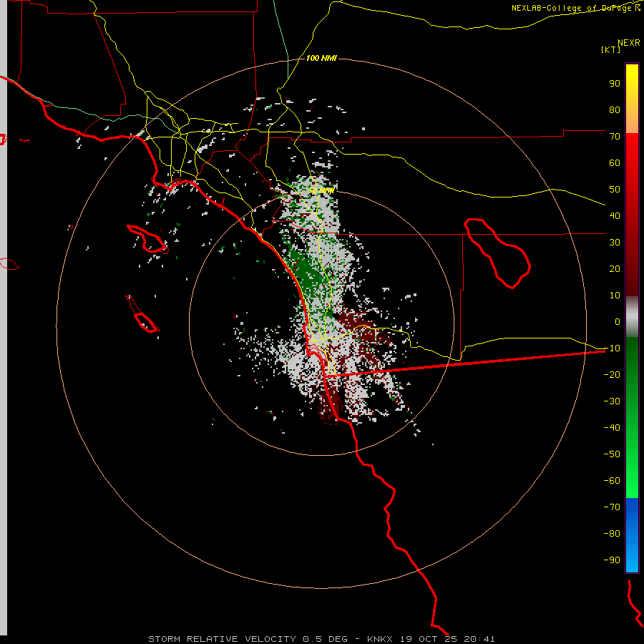Click the 0.5 DEG elevation text
This screenshot has width=644, height=644.
pos(325,639)
